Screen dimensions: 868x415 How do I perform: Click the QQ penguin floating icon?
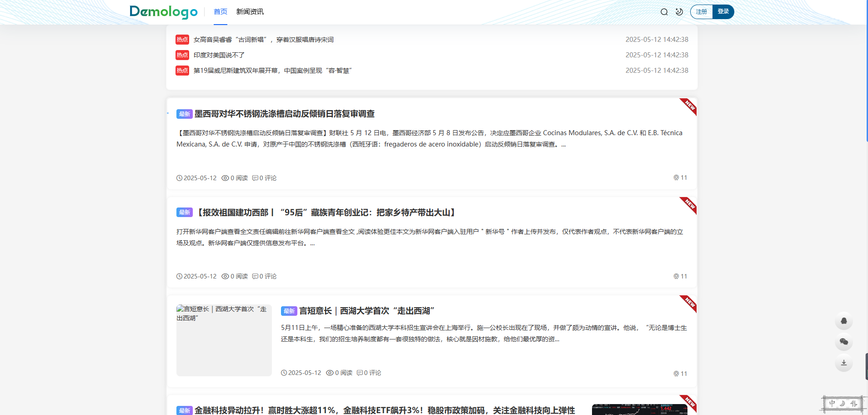(843, 321)
